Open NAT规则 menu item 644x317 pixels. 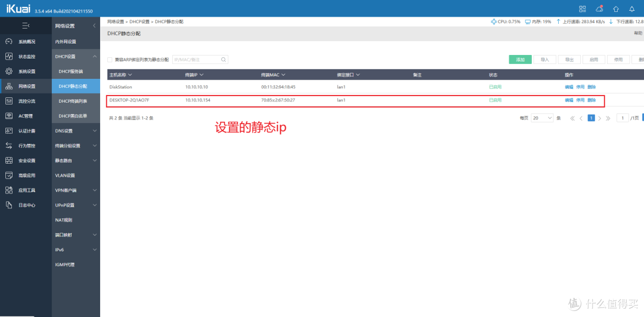[x=64, y=220]
